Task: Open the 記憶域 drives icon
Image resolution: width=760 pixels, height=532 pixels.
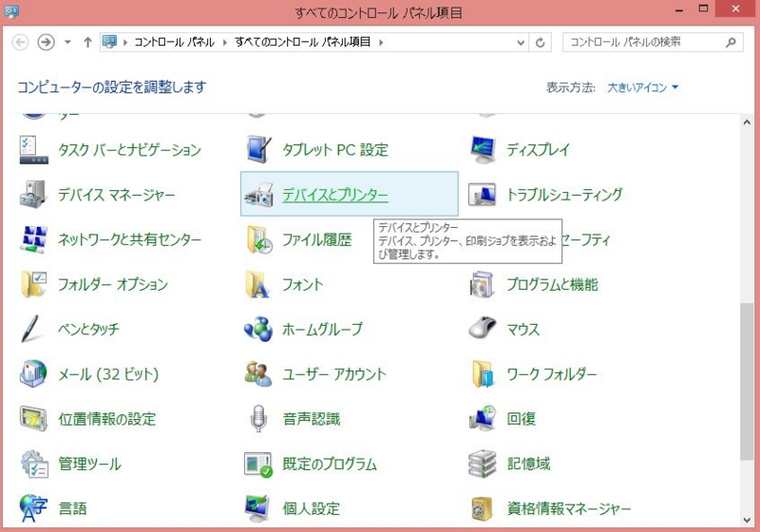Action: [x=483, y=464]
